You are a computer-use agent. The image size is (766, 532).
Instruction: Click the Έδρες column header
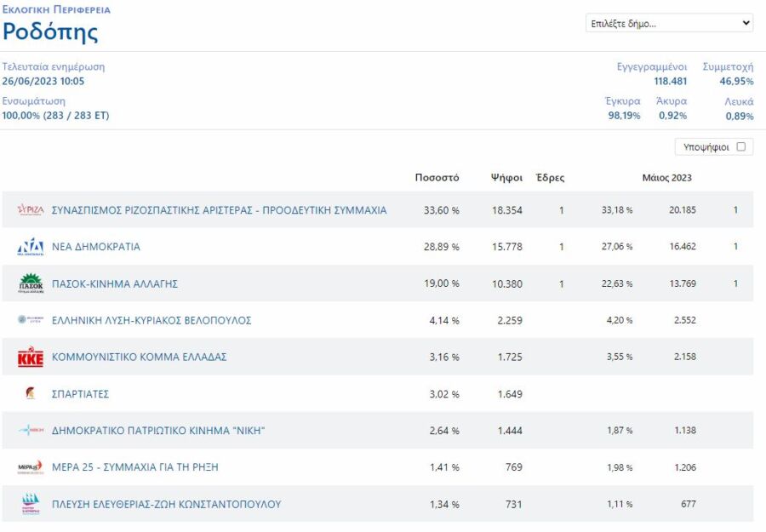click(550, 178)
